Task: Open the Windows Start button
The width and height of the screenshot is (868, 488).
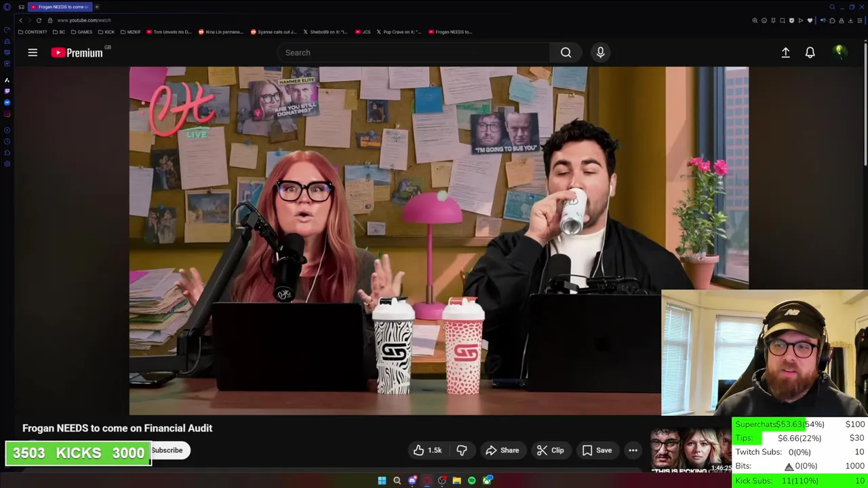Action: (x=382, y=481)
